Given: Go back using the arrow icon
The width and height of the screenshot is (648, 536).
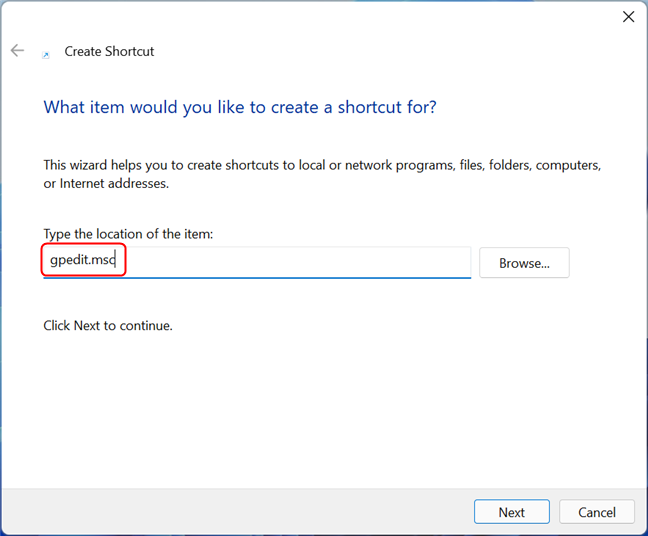Looking at the screenshot, I should pyautogui.click(x=17, y=50).
